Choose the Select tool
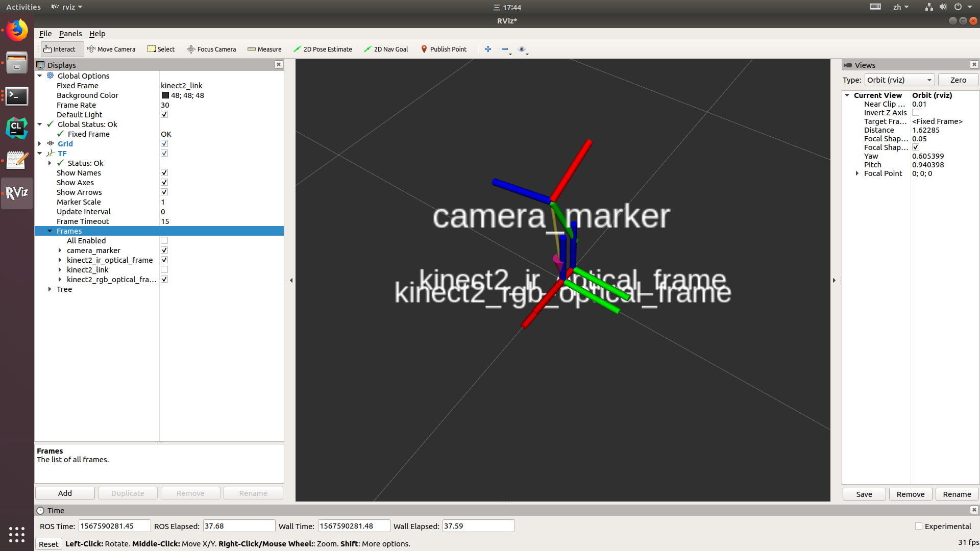The height and width of the screenshot is (551, 980). pyautogui.click(x=161, y=49)
